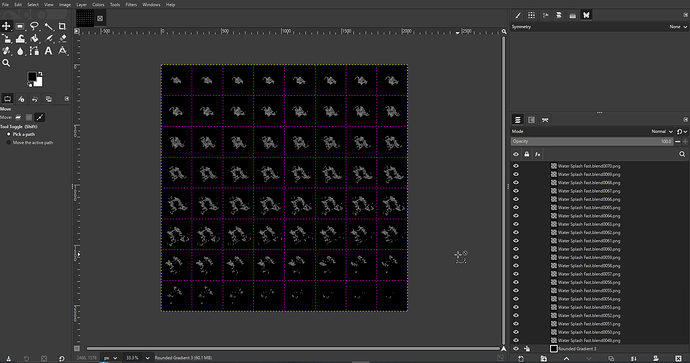The width and height of the screenshot is (690, 363).
Task: Switch to the Symmetry Painting tab
Action: pos(586,15)
